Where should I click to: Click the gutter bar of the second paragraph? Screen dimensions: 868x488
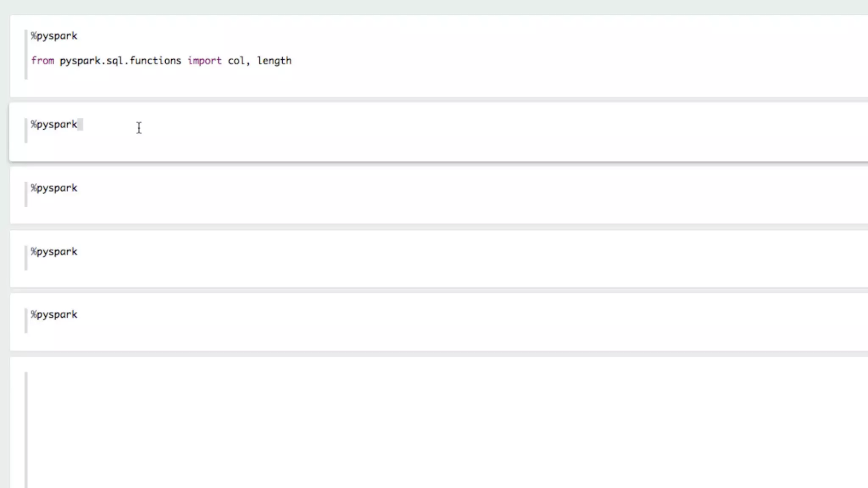click(26, 130)
